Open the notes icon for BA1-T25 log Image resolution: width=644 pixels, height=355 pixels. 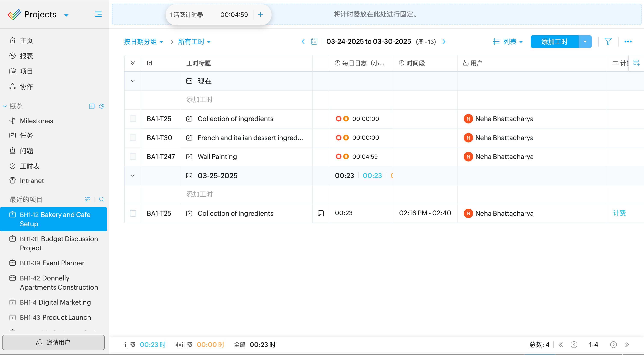point(321,213)
